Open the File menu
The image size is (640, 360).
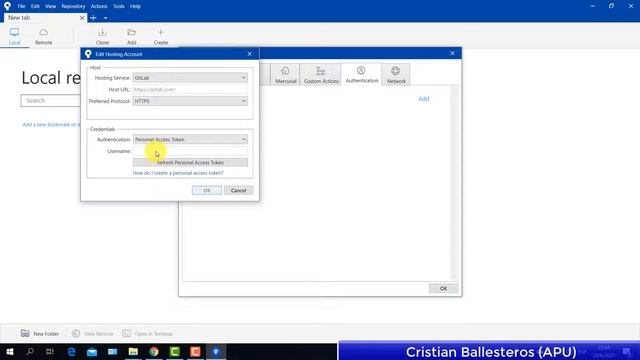coord(21,6)
